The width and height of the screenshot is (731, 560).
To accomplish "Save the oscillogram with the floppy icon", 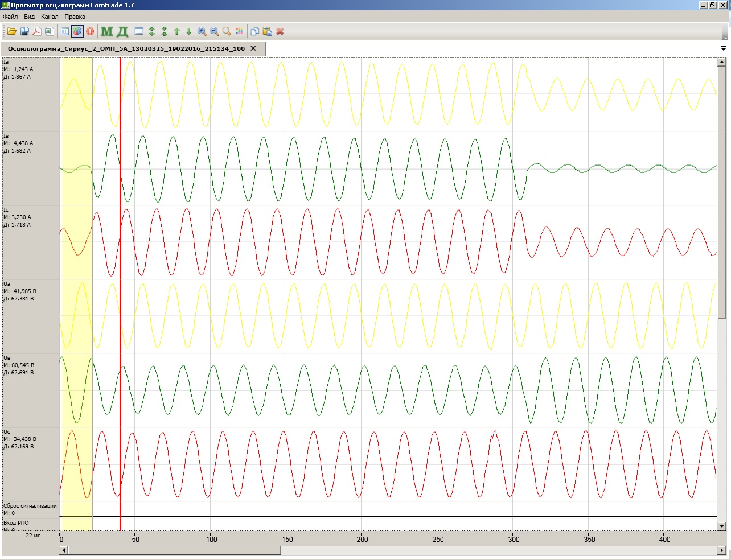I will (24, 31).
